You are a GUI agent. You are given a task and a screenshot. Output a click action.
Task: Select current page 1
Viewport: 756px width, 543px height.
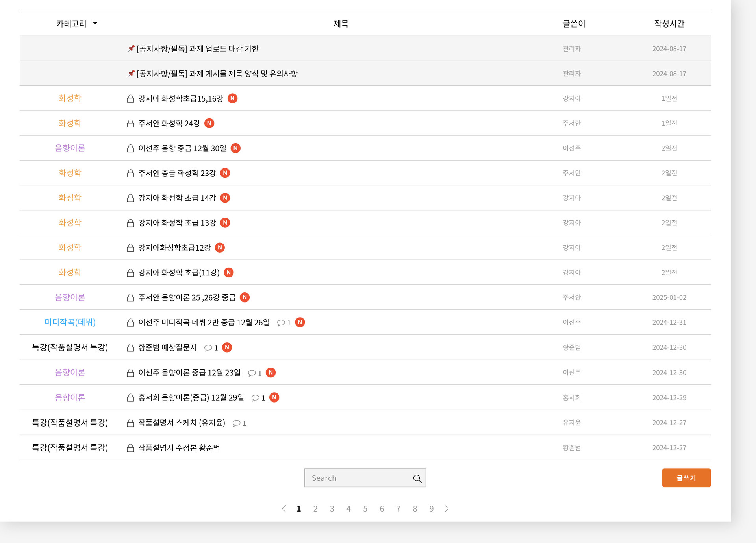[x=299, y=509]
